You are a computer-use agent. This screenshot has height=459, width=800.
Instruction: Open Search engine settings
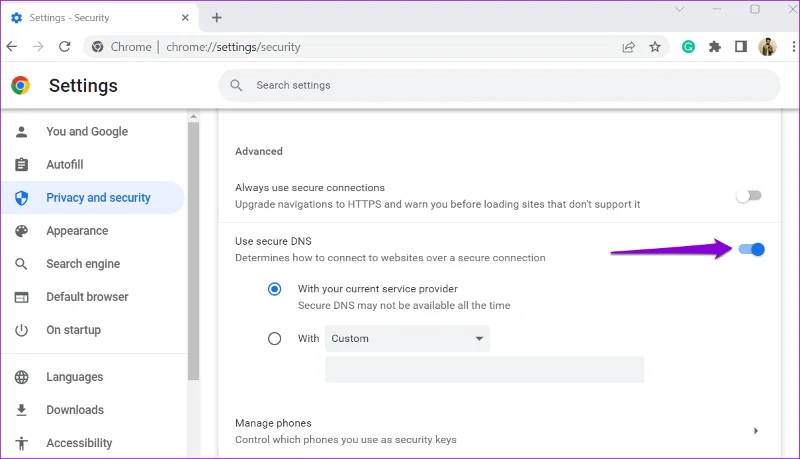point(83,264)
